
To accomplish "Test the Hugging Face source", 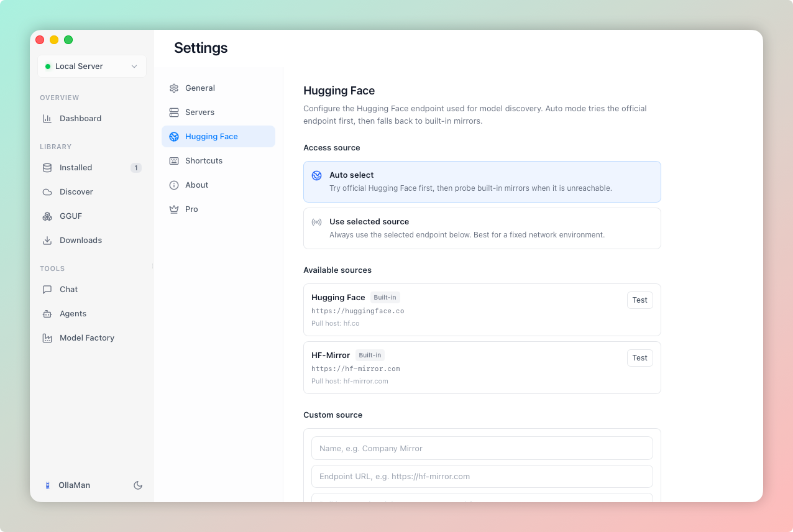I will (x=639, y=300).
